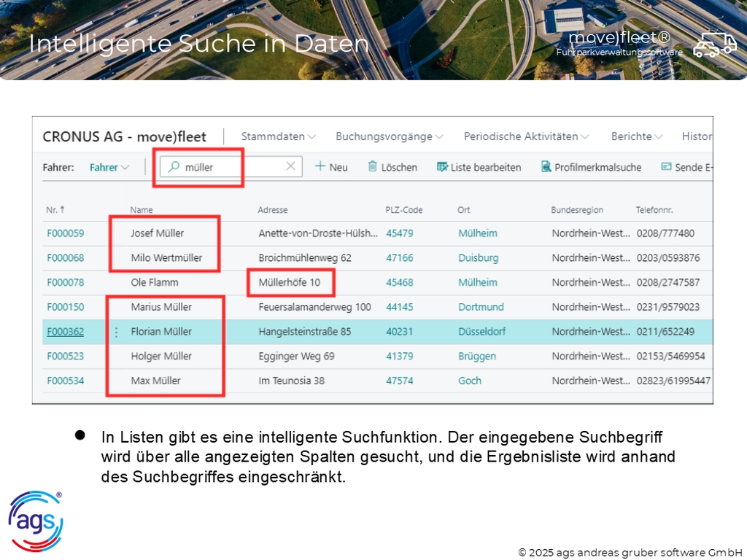
Task: Click the Liste bearbeiten grid icon
Action: (442, 167)
